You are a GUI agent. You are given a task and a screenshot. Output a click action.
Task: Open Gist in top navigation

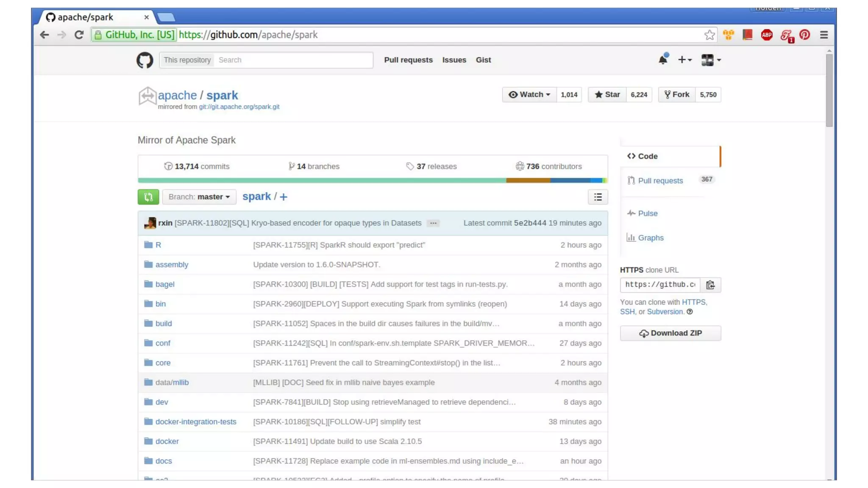[x=483, y=60]
